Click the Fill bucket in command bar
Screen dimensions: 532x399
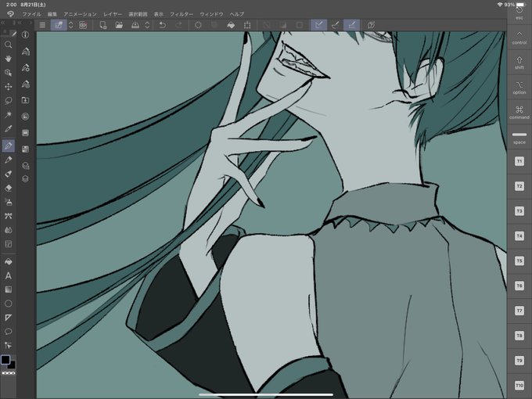[231, 25]
